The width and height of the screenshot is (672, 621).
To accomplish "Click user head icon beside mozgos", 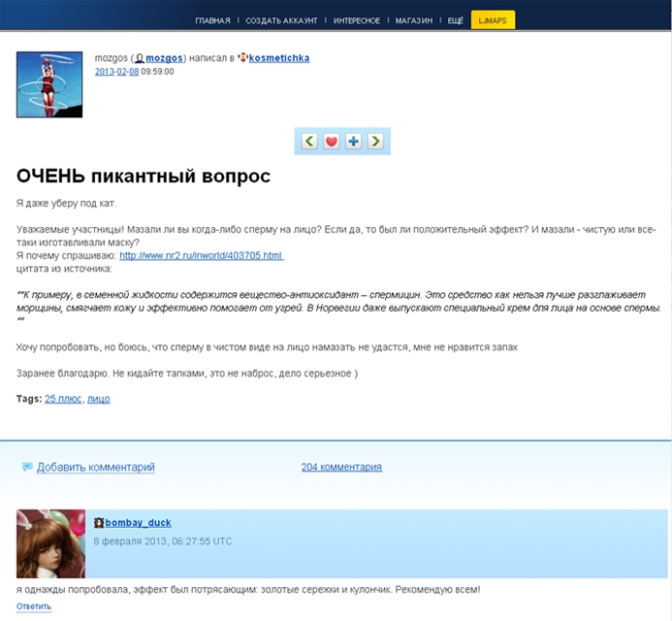I will (140, 58).
